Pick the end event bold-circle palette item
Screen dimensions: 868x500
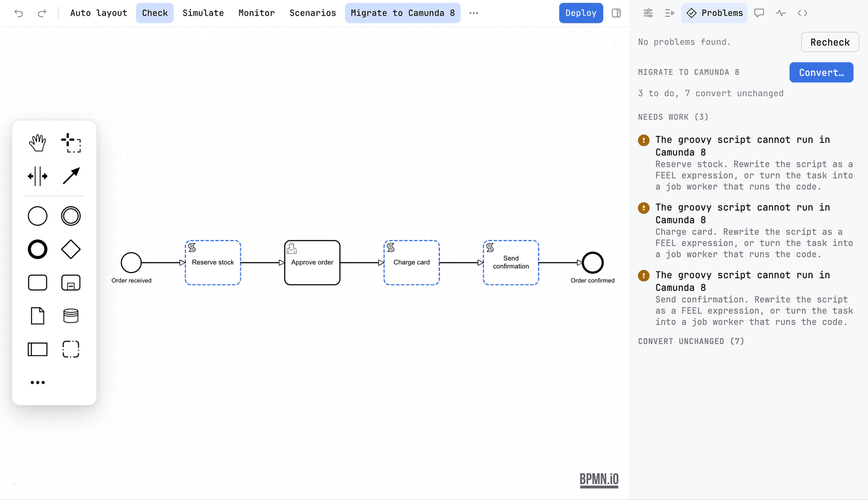click(37, 250)
